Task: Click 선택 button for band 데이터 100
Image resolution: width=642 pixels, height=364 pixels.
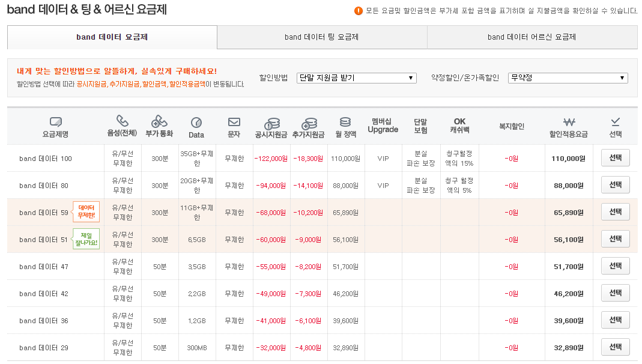Action: click(614, 157)
